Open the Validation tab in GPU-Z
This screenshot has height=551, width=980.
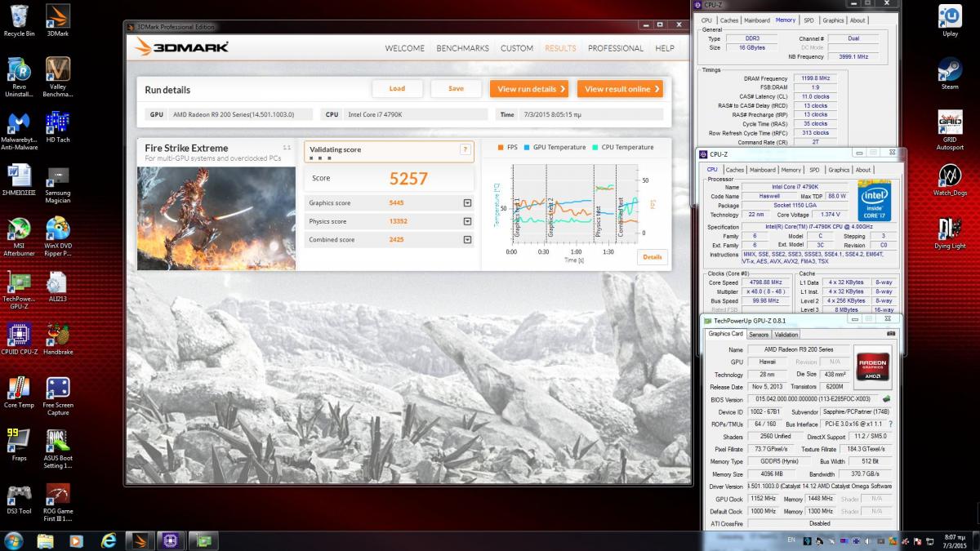coord(786,335)
